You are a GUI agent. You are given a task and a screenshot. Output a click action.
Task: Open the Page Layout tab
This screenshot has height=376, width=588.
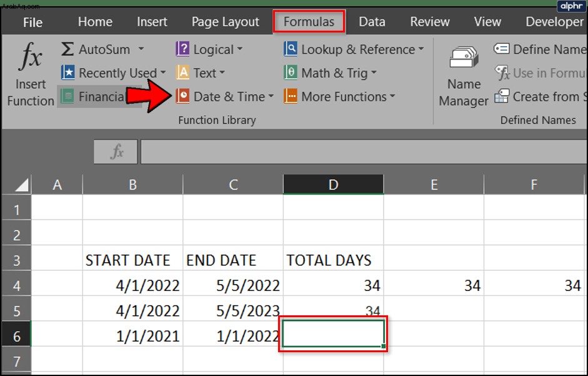pos(226,21)
